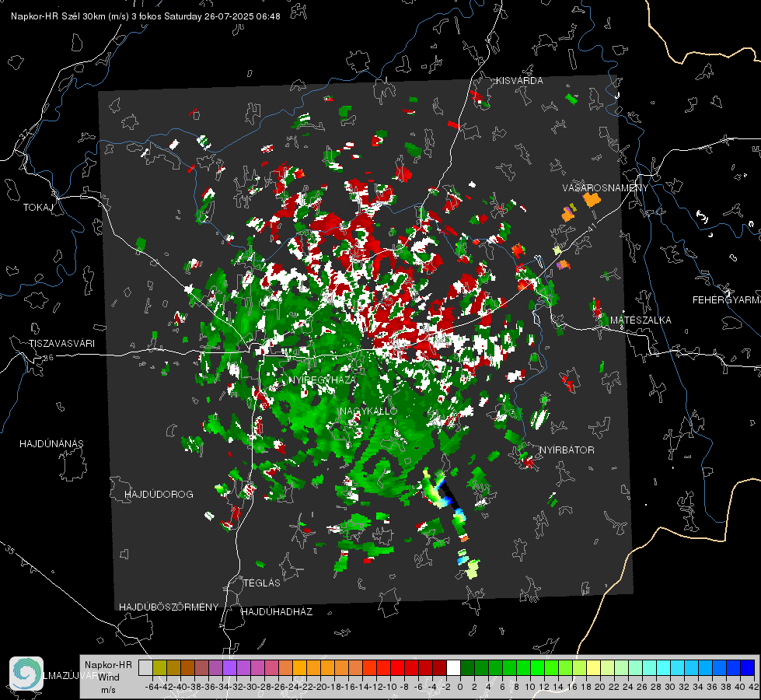Click the Wind label in legend

point(108,677)
